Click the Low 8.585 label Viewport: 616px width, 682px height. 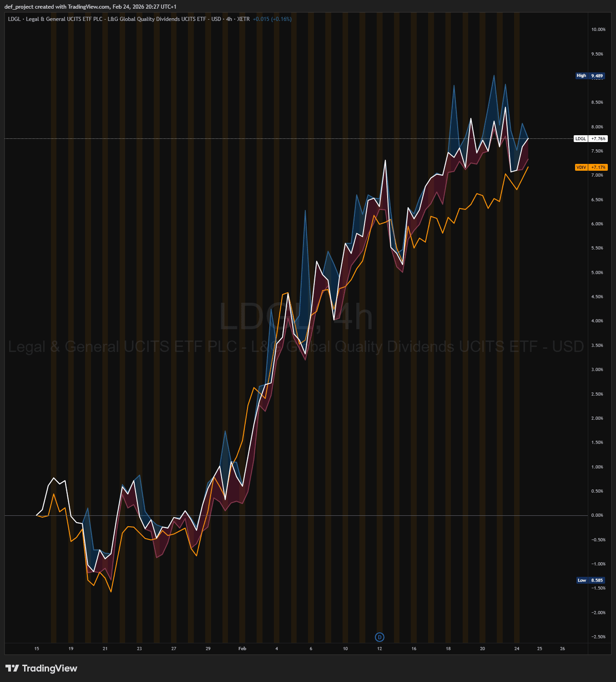tap(591, 580)
